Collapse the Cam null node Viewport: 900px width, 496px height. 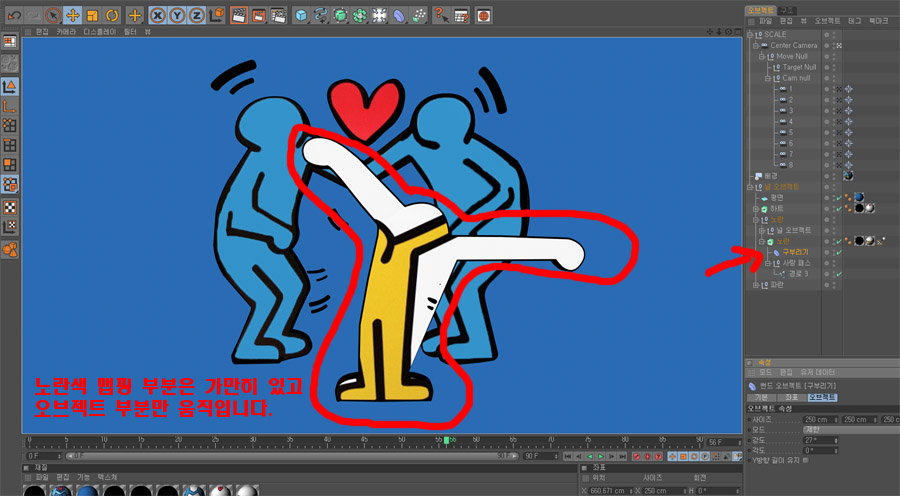[768, 78]
